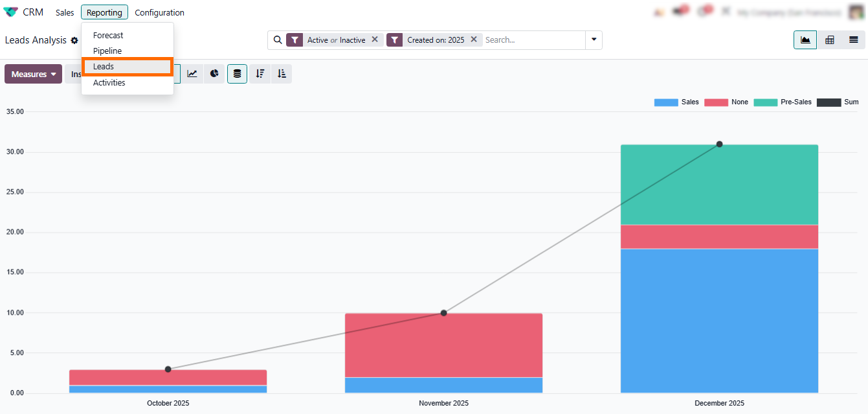Click the blue Sales legend swatch
Image resolution: width=868 pixels, height=414 pixels.
point(665,102)
